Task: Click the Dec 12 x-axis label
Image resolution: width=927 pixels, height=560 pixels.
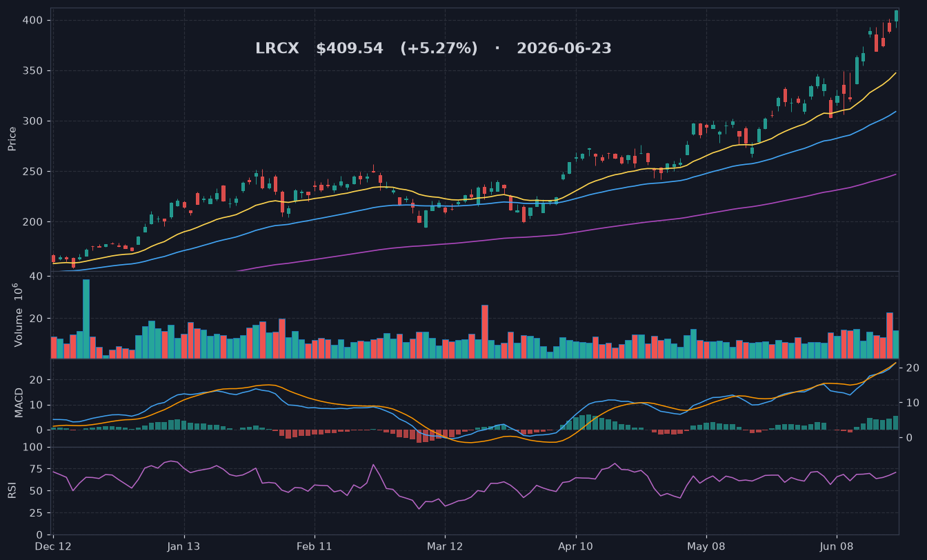Action: pos(54,546)
